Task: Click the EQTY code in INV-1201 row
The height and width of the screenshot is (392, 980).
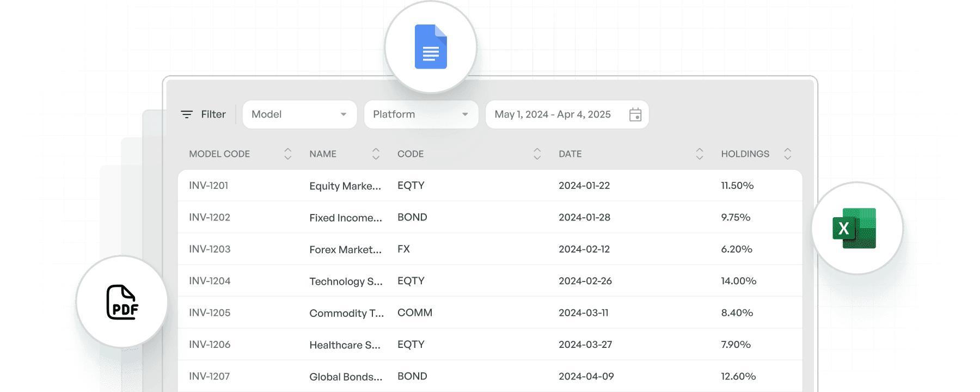Action: click(x=411, y=186)
